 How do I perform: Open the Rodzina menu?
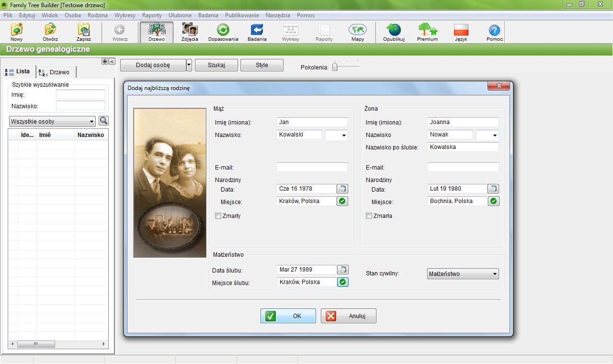pos(98,15)
